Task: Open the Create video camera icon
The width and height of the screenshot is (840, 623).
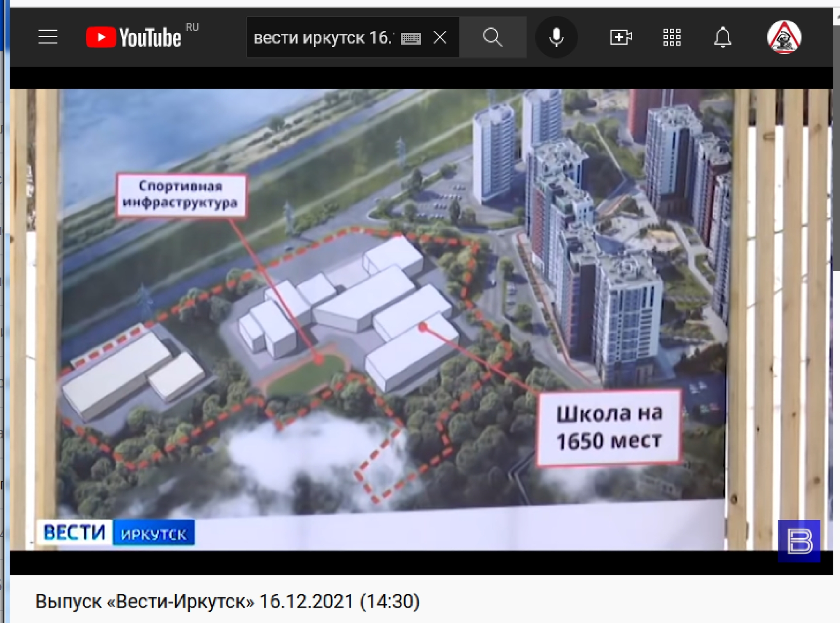Action: (x=621, y=37)
